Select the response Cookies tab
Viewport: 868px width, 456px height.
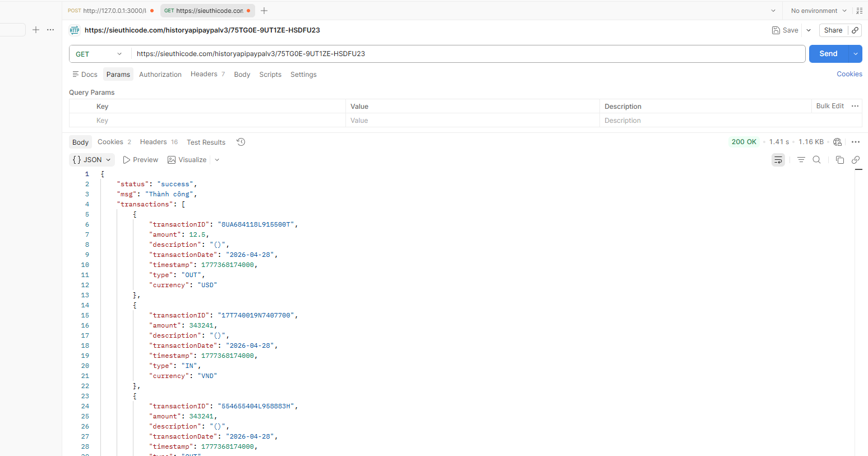coord(114,142)
